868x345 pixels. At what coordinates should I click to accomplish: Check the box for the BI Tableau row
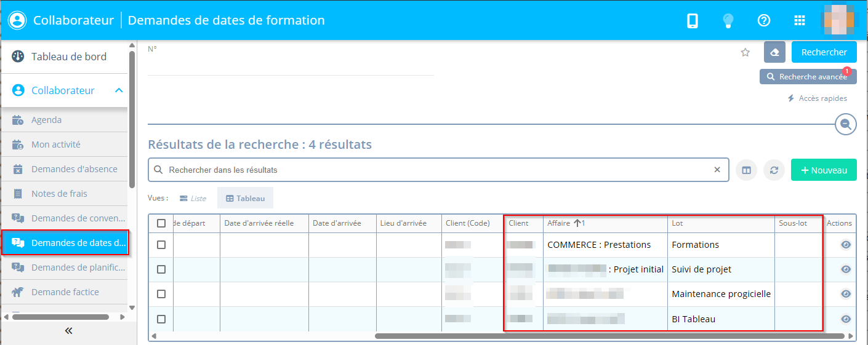coord(161,319)
